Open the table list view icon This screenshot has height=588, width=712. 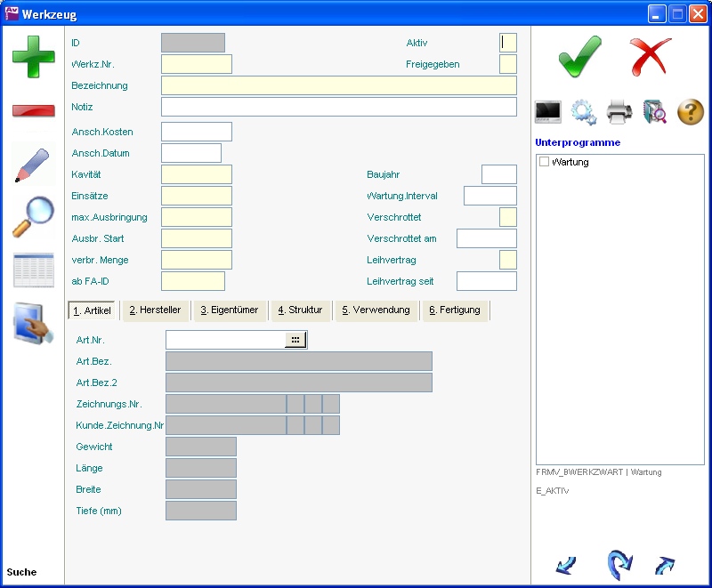33,270
